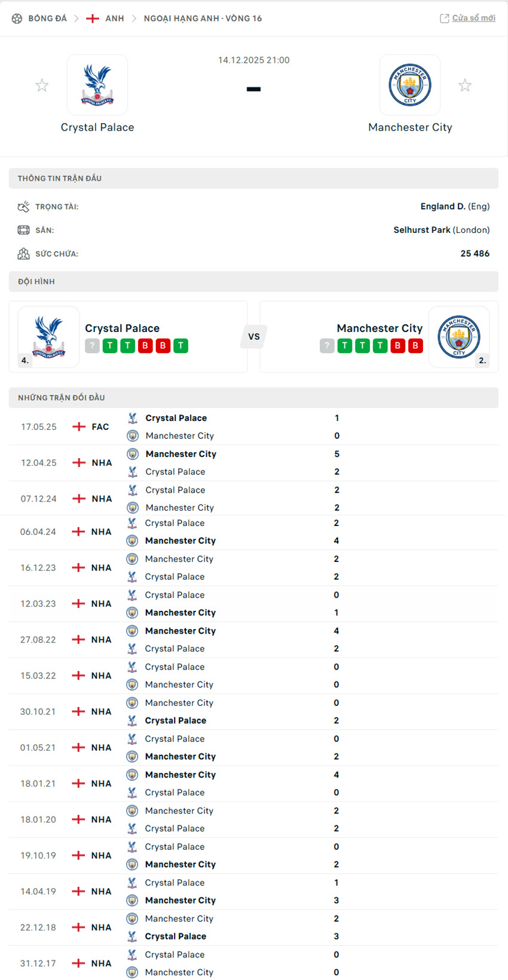Favorite Manchester City using the star toggle
This screenshot has width=508, height=980.
(465, 84)
